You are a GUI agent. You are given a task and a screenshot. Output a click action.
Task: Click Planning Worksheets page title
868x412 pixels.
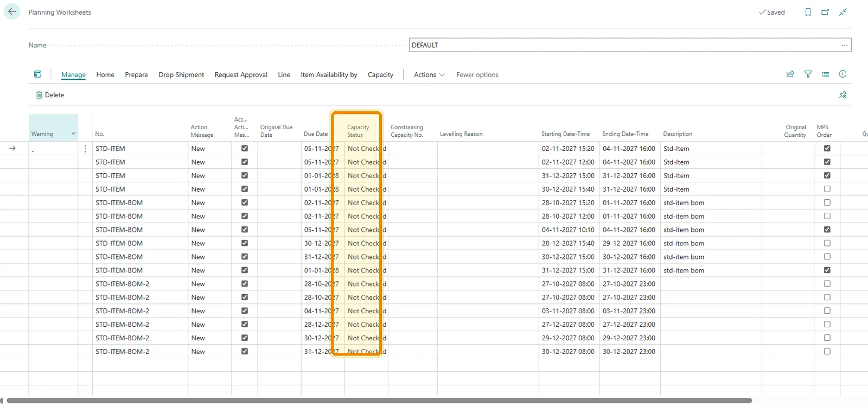60,12
